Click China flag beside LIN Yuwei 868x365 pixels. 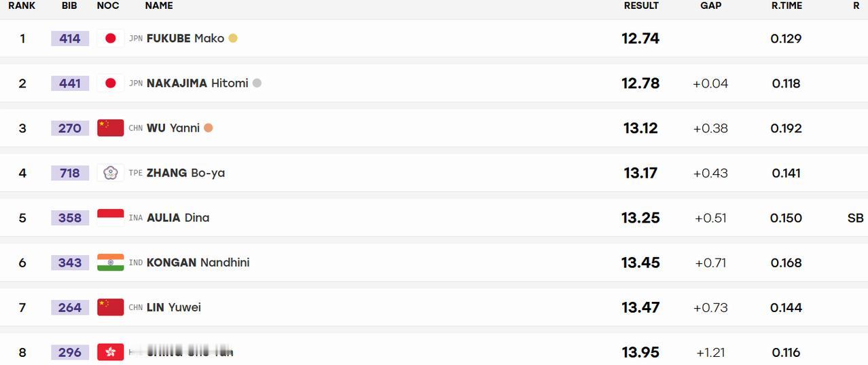click(x=110, y=307)
